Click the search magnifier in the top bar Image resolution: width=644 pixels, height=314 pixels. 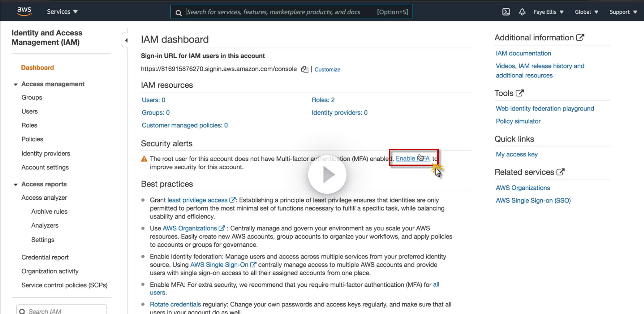click(x=179, y=13)
